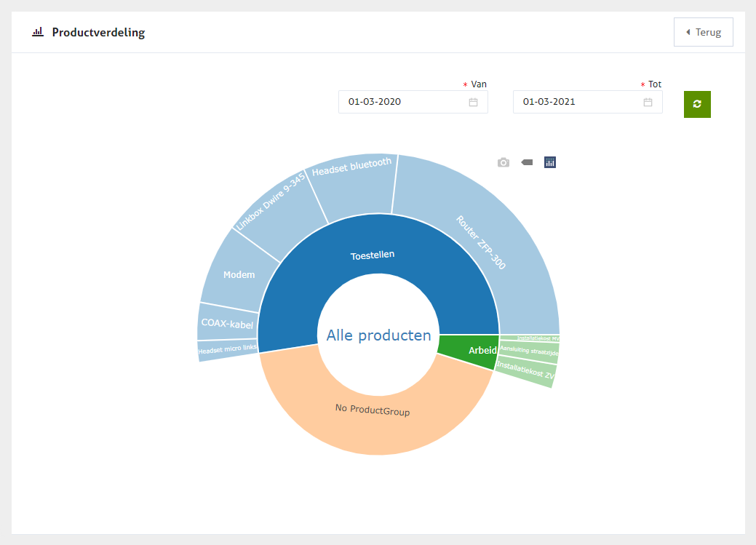This screenshot has height=545, width=756.
Task: Click the Modem slice of the sunburst
Action: tap(239, 274)
